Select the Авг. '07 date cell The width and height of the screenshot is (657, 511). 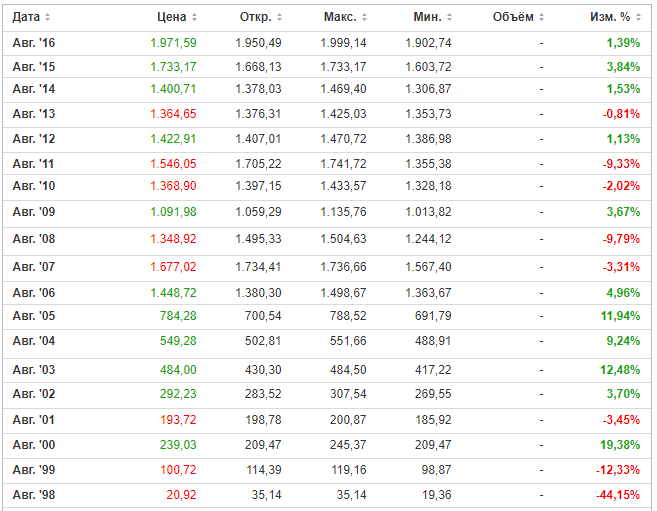[34, 267]
